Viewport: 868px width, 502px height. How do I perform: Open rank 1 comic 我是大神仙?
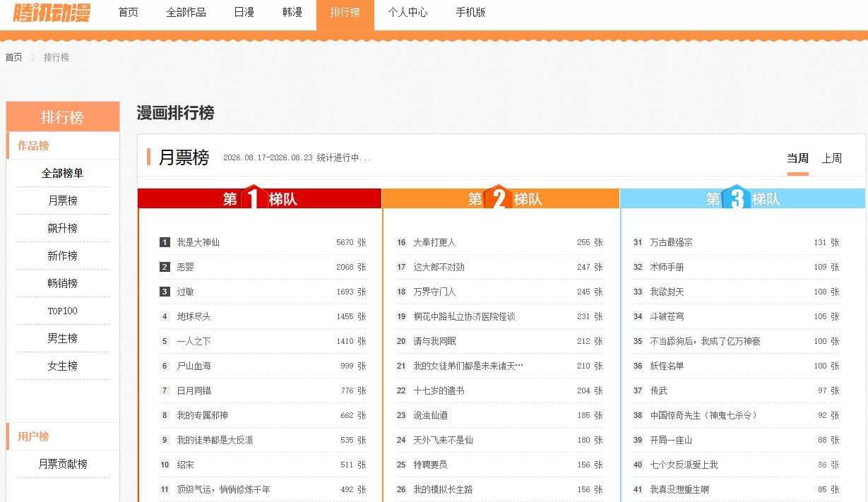[198, 242]
